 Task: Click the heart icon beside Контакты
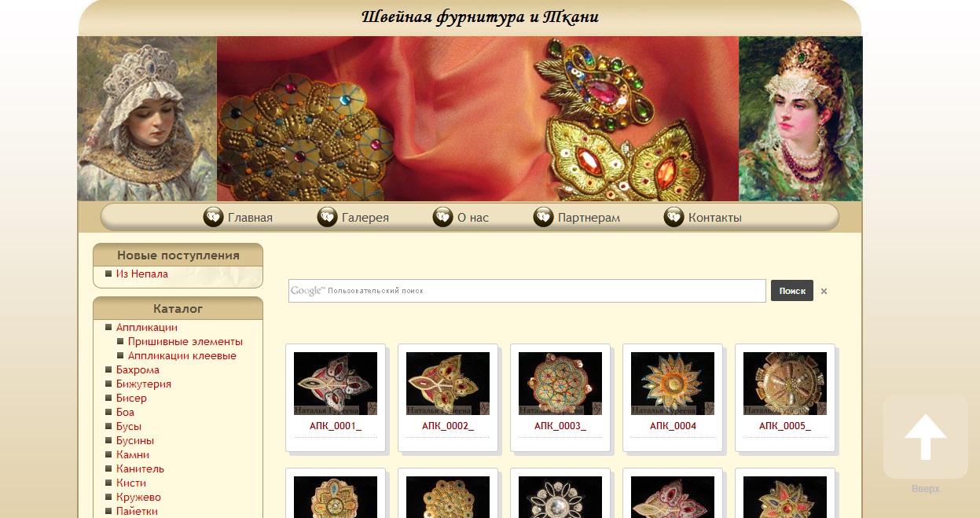coord(674,217)
